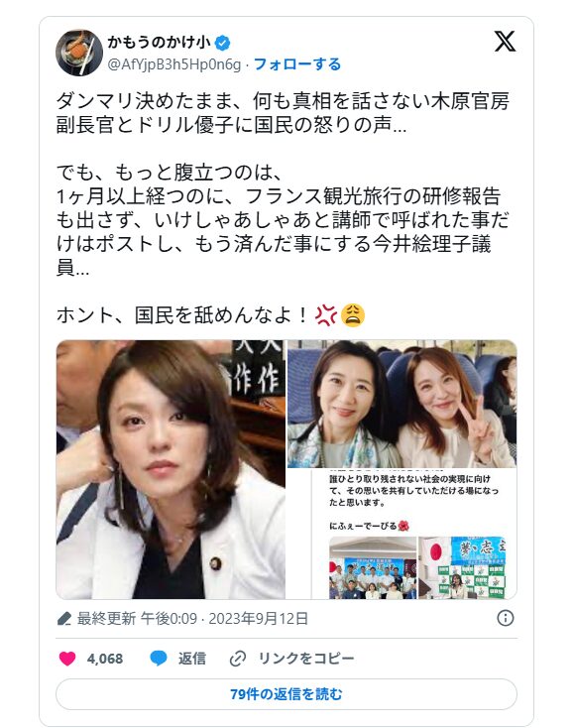Click the blue verified badge
The height and width of the screenshot is (728, 573).
coord(223,43)
